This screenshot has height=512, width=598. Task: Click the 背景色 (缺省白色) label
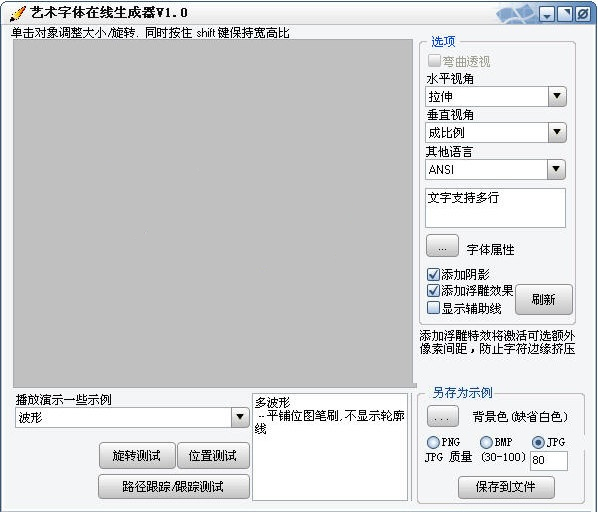(520, 417)
